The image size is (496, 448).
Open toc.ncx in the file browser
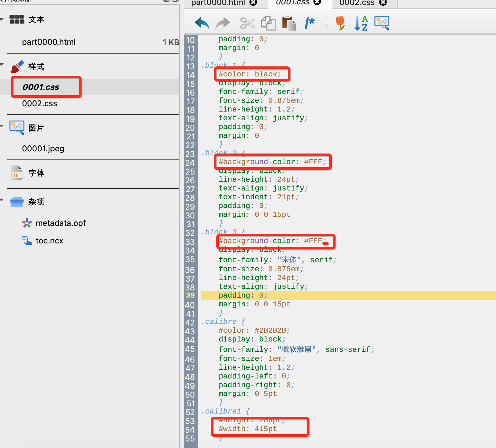[x=50, y=241]
